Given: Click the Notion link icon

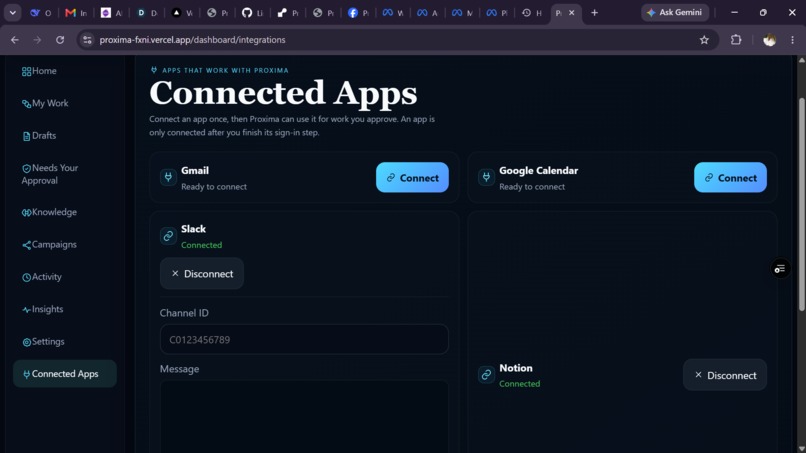Looking at the screenshot, I should (486, 375).
